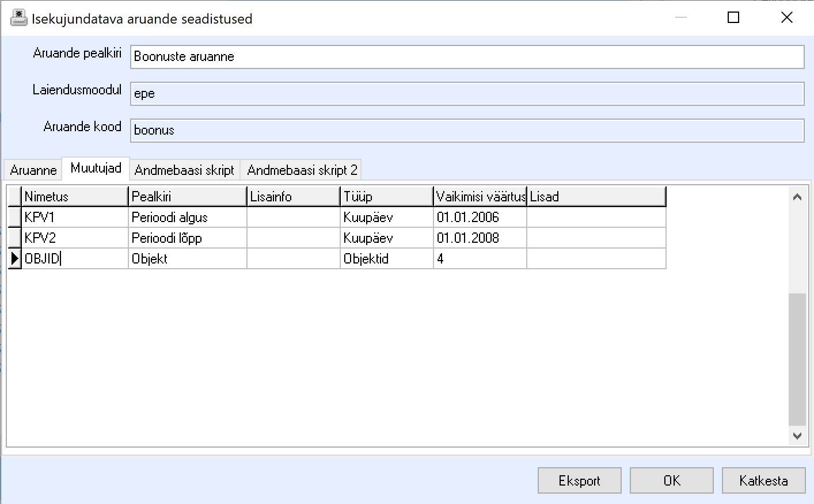Select the Muutujad tab

[x=96, y=168]
